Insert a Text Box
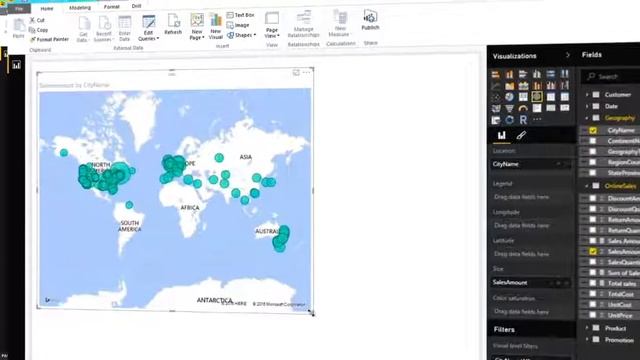Image resolution: width=640 pixels, height=360 pixels. tap(240, 15)
